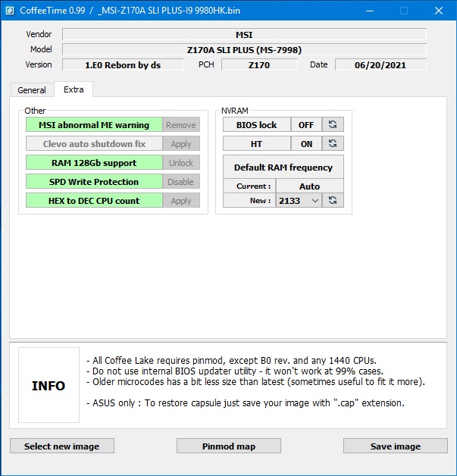457x476 pixels.
Task: Switch to the General tab
Action: coord(32,90)
